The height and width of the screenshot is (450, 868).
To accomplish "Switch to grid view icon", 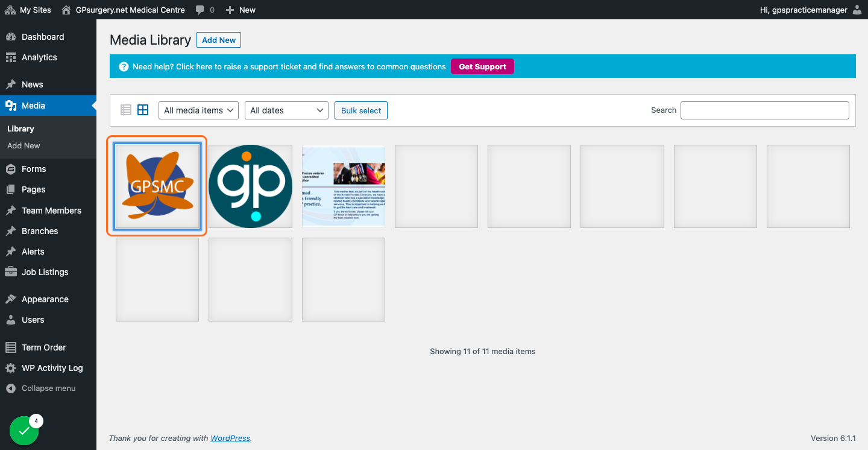I will [143, 110].
